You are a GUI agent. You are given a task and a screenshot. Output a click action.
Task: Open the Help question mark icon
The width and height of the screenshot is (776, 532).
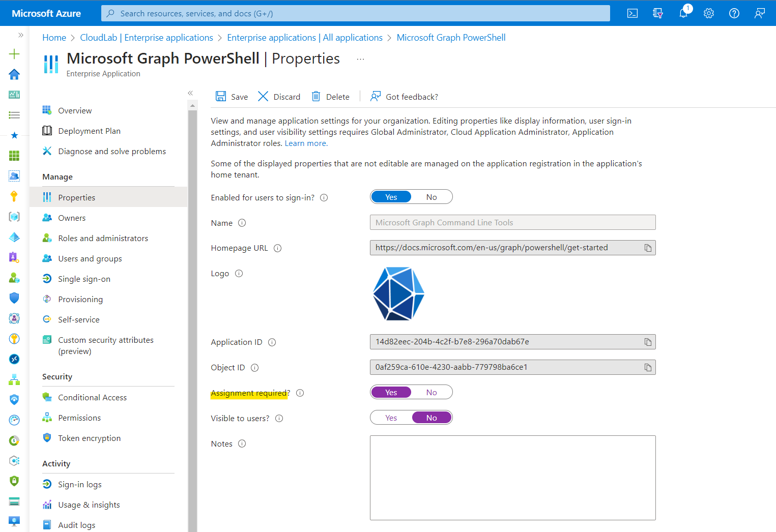coord(734,13)
